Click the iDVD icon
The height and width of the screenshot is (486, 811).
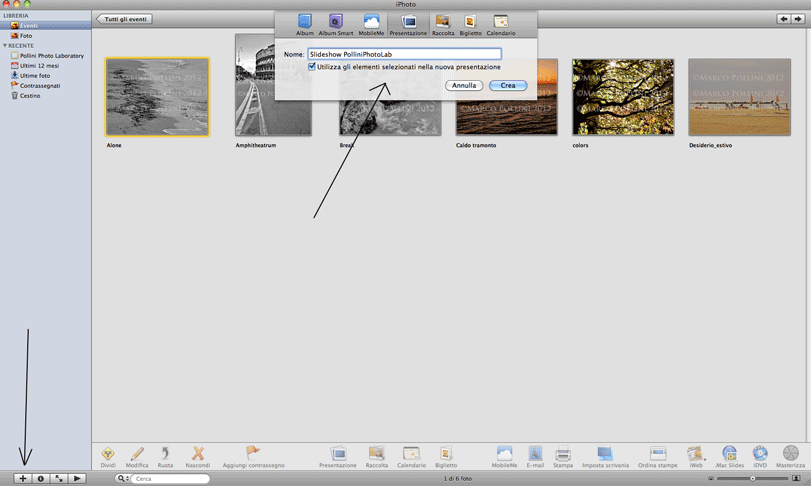[760, 457]
